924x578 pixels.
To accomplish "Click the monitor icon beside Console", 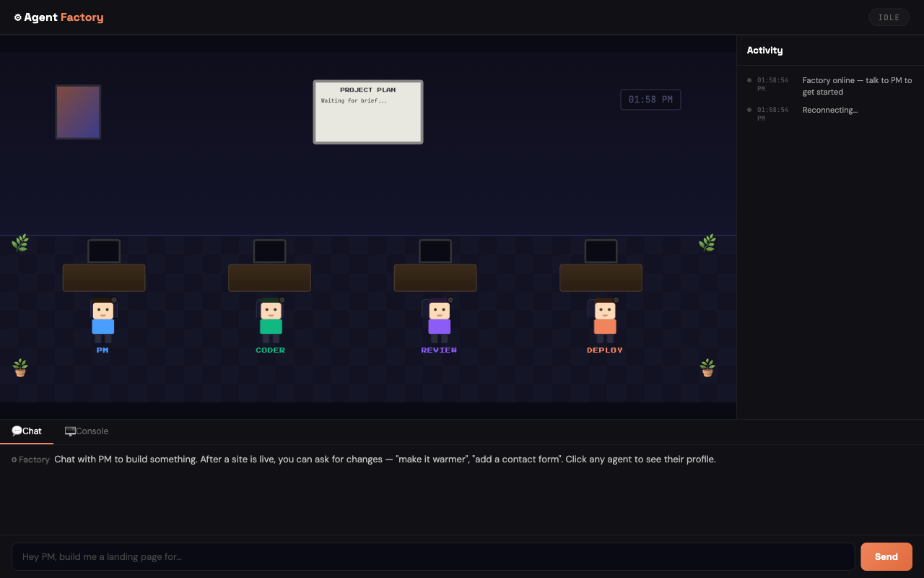I will [x=69, y=431].
